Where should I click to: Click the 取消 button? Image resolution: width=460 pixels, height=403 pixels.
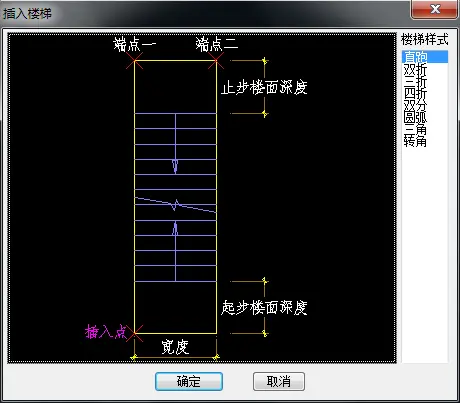pos(279,381)
